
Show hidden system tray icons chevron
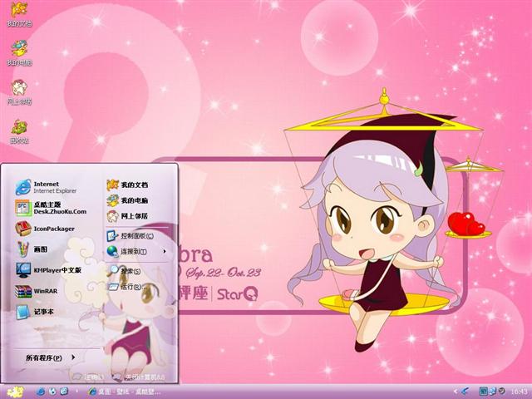click(x=456, y=392)
